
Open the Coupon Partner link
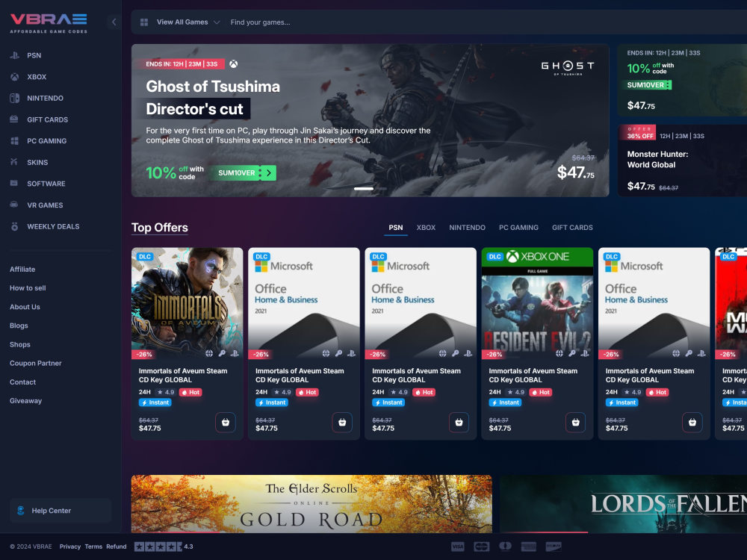(x=36, y=363)
